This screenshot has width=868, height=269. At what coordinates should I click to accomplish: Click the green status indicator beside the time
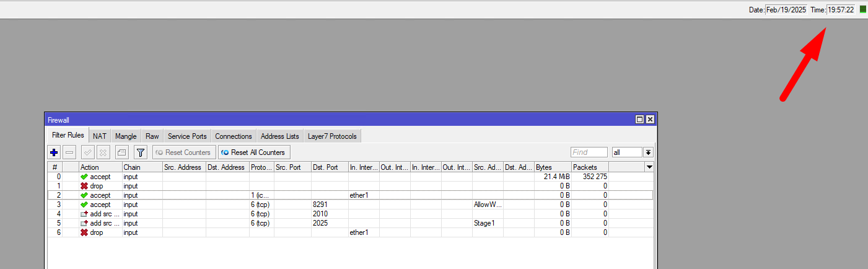862,9
